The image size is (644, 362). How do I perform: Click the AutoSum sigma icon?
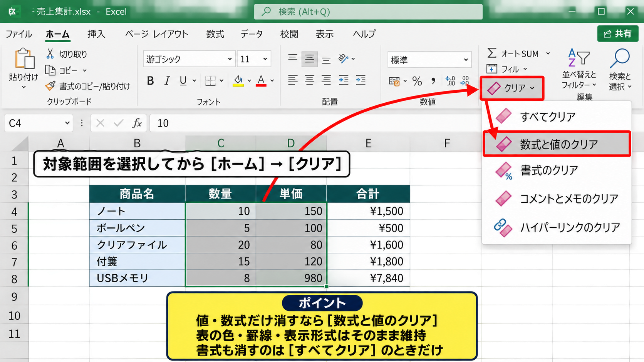coord(492,53)
